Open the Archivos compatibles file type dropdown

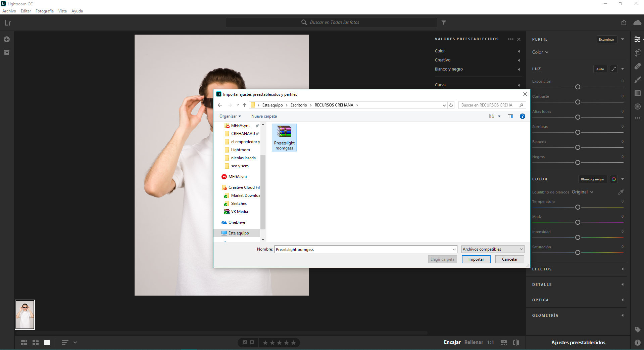tap(493, 249)
